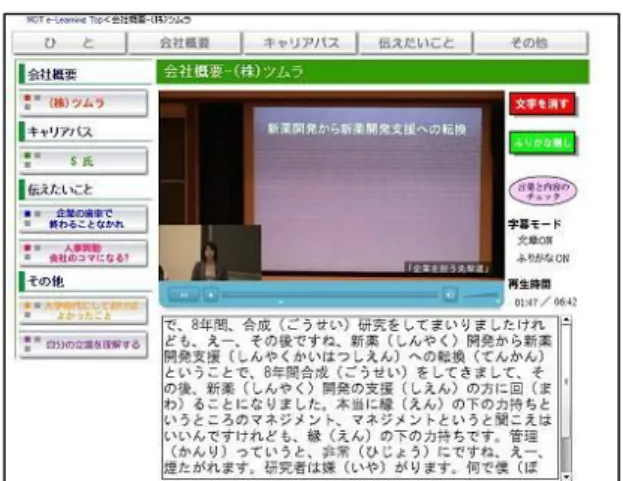Click the 企業を担う先輩達 video caption
The width and height of the screenshot is (623, 481).
[448, 269]
